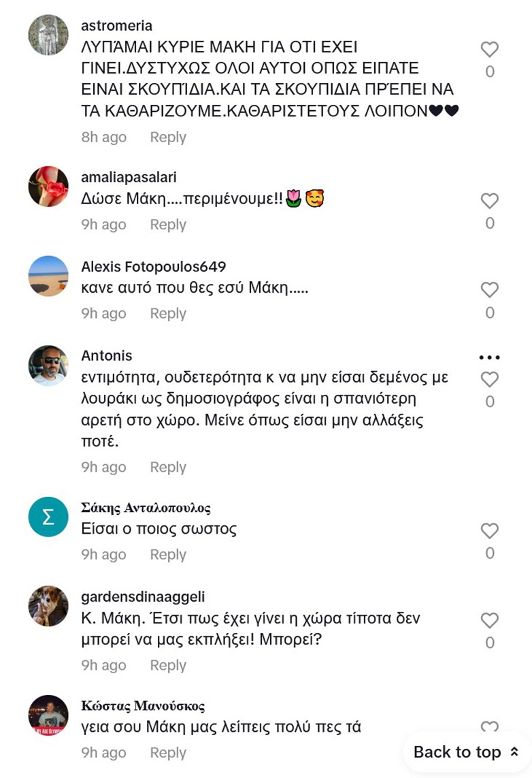Reply to Alexis Fotopoulos649's comment
532x778 pixels.
[168, 314]
